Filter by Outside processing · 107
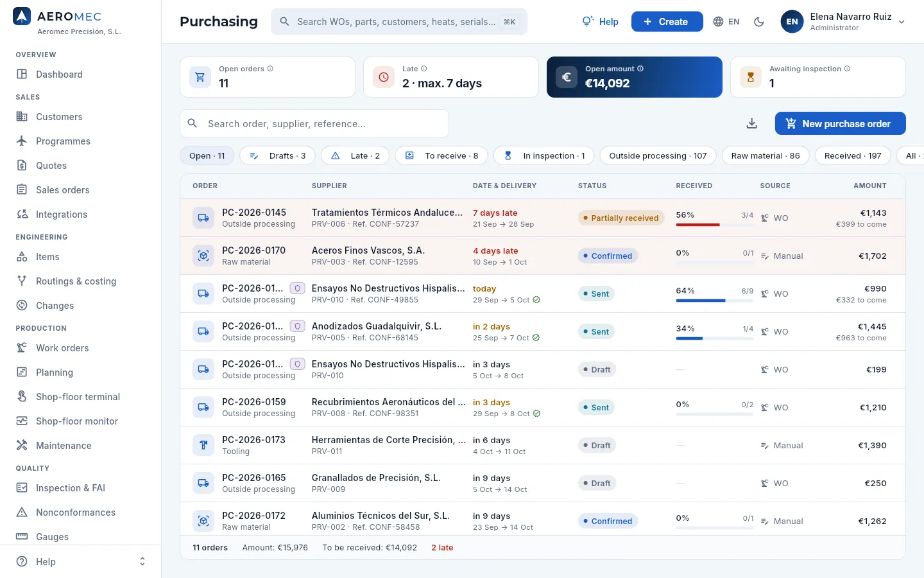 click(658, 155)
